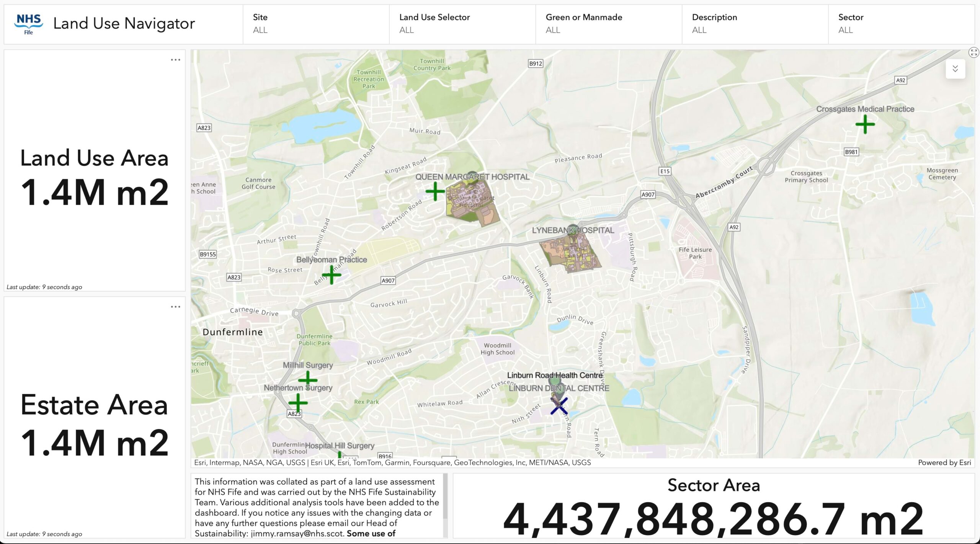The image size is (980, 544).
Task: Expand the map to full screen
Action: (x=973, y=52)
